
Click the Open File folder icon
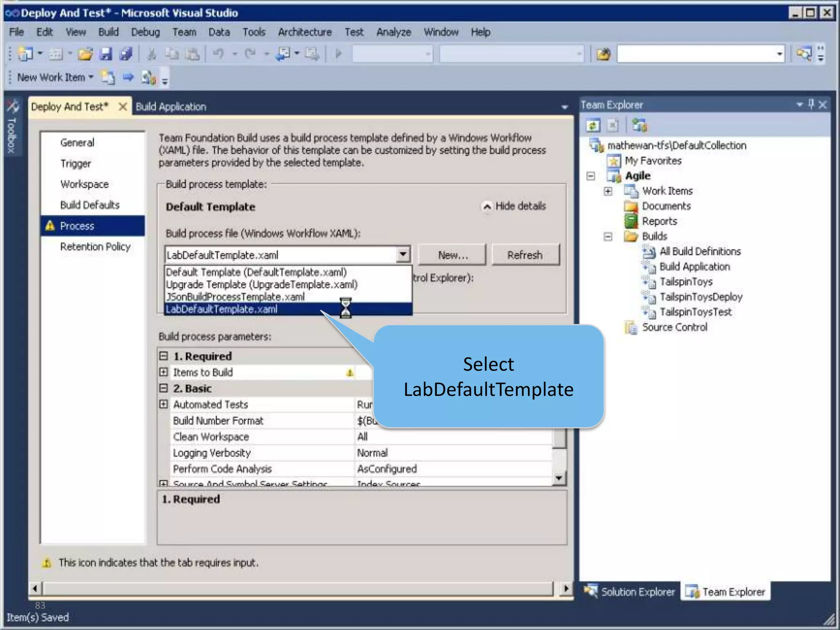85,54
